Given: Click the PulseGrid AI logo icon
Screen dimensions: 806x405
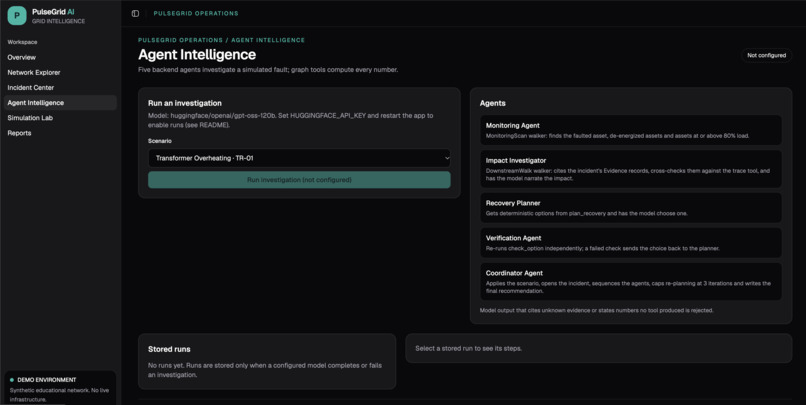Looking at the screenshot, I should pos(17,15).
